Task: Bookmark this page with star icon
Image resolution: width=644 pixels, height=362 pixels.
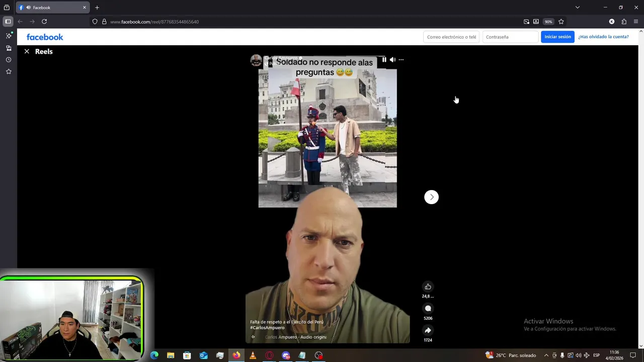Action: [x=561, y=22]
